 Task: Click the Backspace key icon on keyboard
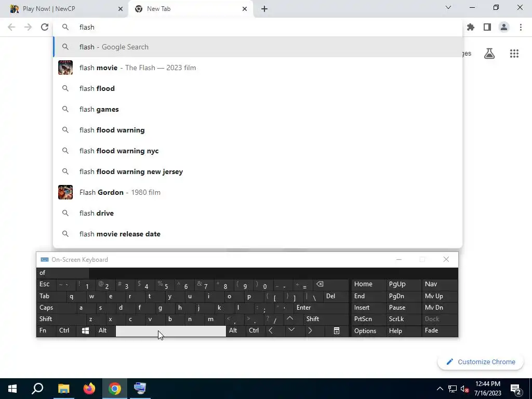(330, 284)
